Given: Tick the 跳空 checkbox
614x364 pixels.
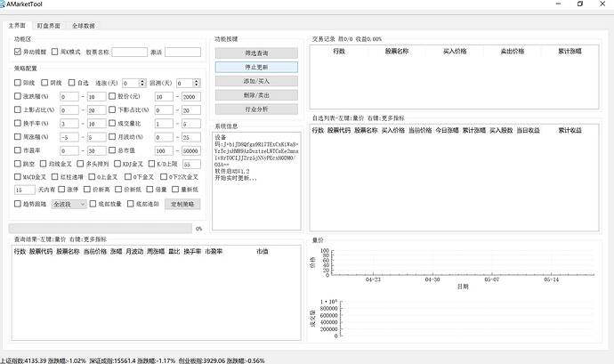Looking at the screenshot, I should pos(17,164).
